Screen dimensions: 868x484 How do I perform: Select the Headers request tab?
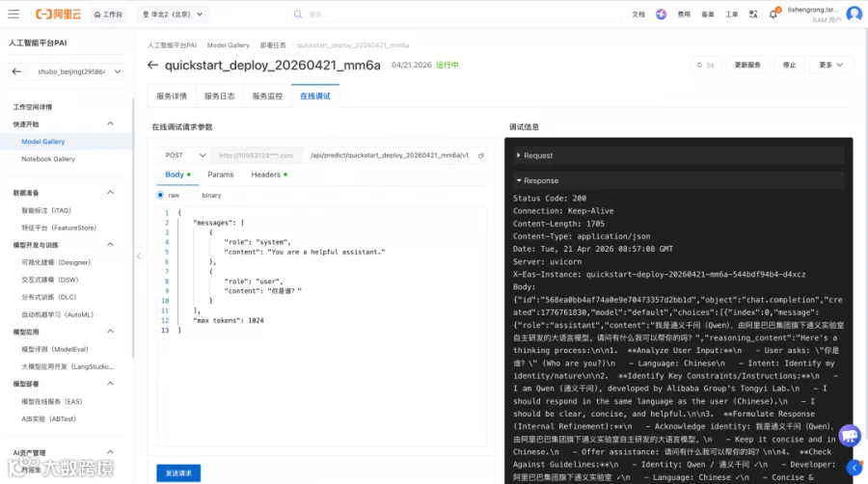click(x=269, y=175)
